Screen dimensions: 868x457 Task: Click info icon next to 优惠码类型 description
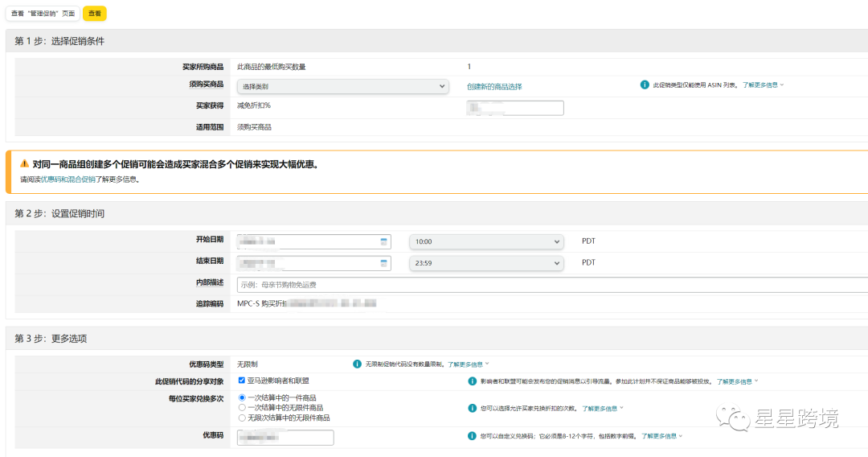point(357,364)
